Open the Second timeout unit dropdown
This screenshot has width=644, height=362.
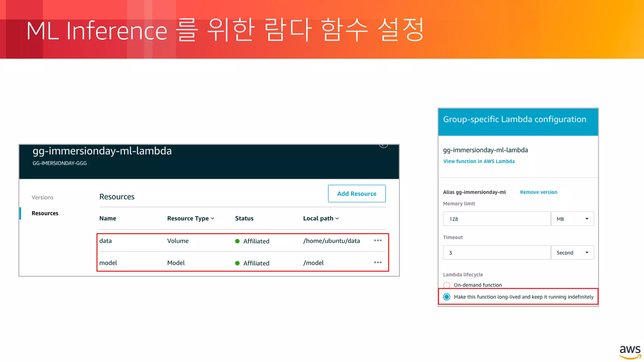pyautogui.click(x=572, y=252)
